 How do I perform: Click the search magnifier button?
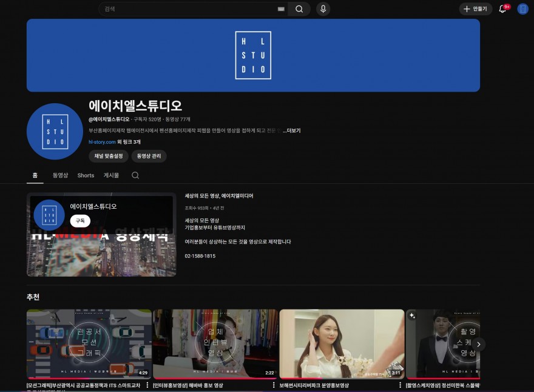point(299,9)
